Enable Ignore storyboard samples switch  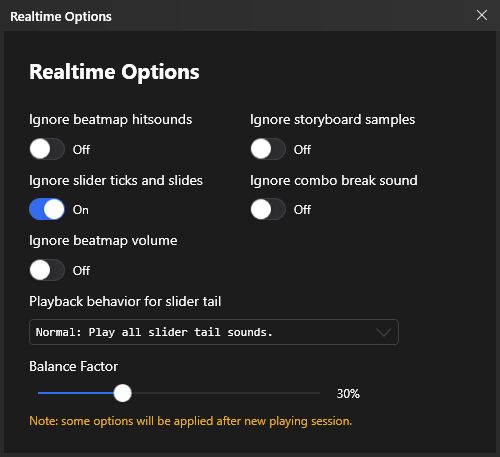click(x=268, y=149)
